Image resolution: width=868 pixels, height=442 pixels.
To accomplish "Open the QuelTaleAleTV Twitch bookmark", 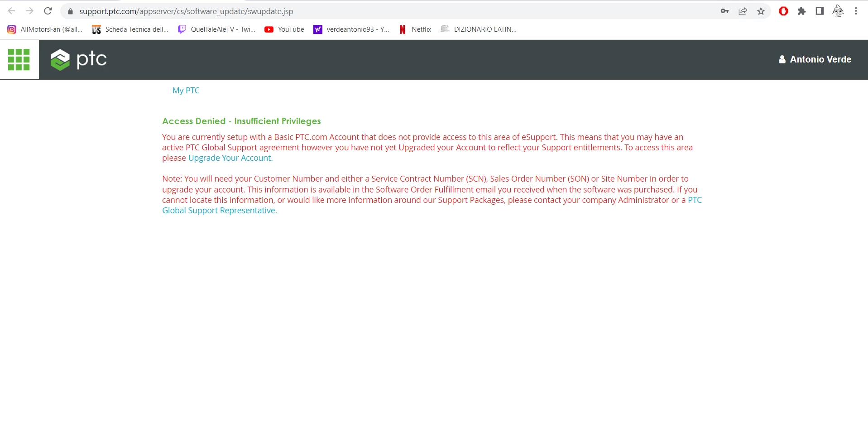I will point(216,29).
